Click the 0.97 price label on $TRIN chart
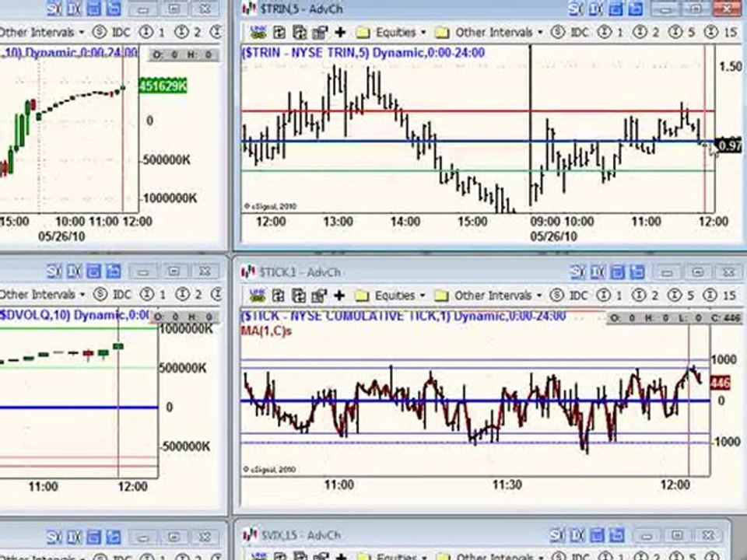 (728, 145)
